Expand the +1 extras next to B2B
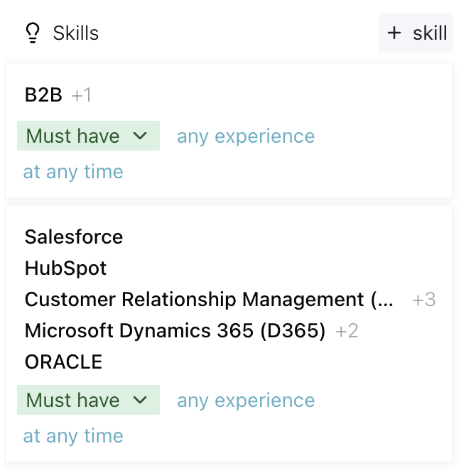 [81, 95]
